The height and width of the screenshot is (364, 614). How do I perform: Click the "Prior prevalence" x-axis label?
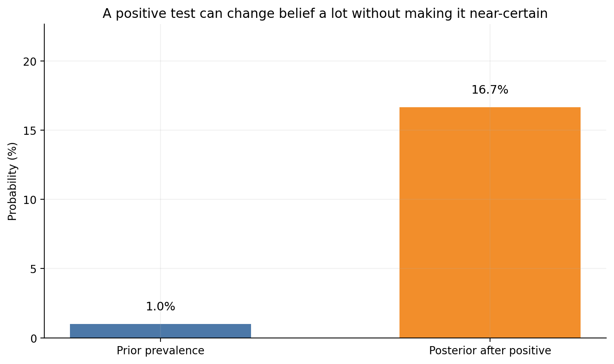[160, 351]
